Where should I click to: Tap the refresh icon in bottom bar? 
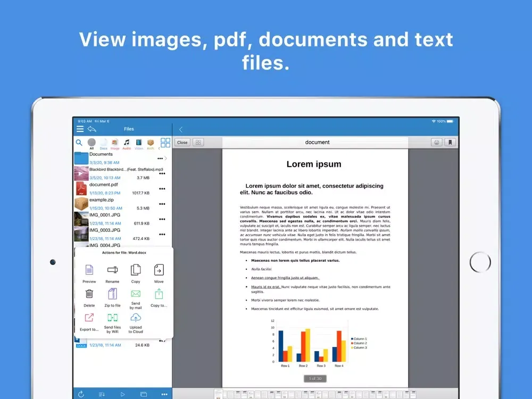coord(81,394)
